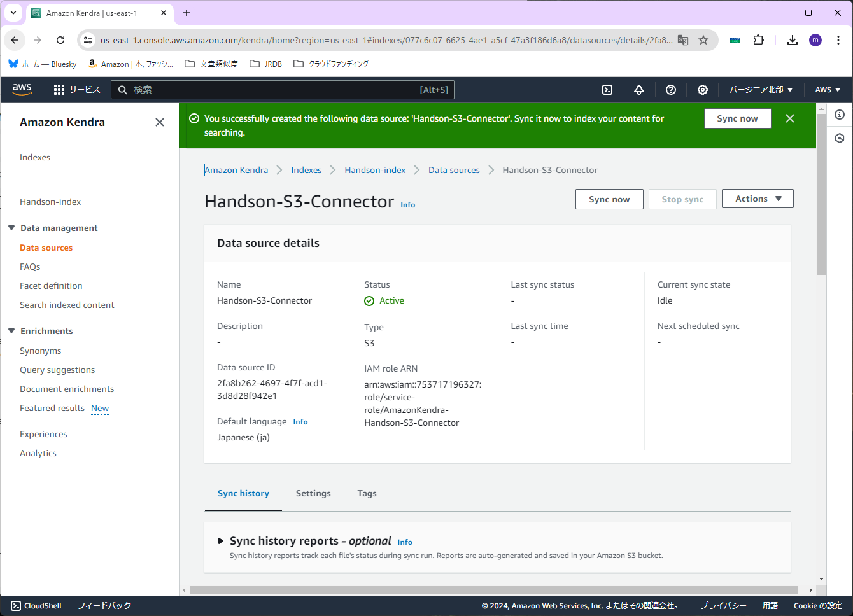Screen dimensions: 853x616
Task: Click the CloudShell button in the footer
Action: (36, 606)
